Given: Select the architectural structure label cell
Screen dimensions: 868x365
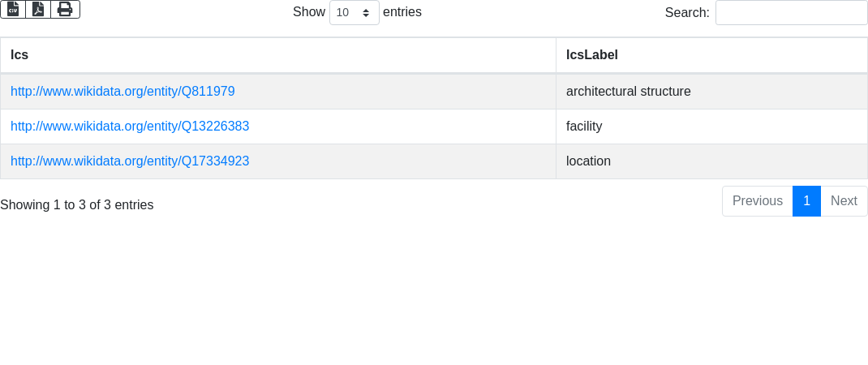Looking at the screenshot, I should tap(712, 92).
